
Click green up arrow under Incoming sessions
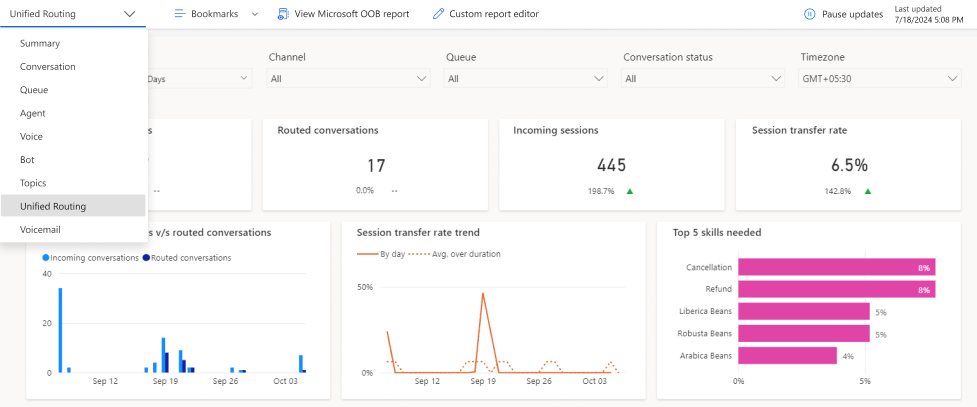click(x=629, y=191)
